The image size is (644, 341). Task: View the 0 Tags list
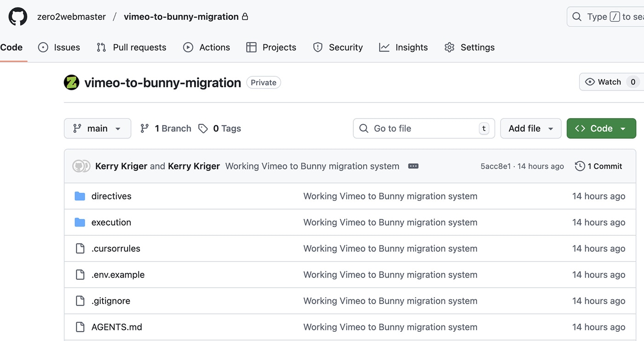[220, 129]
